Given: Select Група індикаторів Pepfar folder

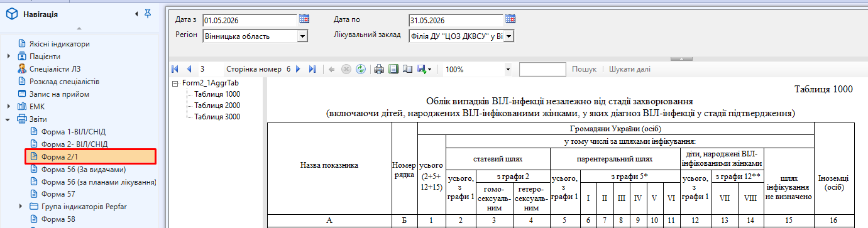Looking at the screenshot, I should (83, 206).
